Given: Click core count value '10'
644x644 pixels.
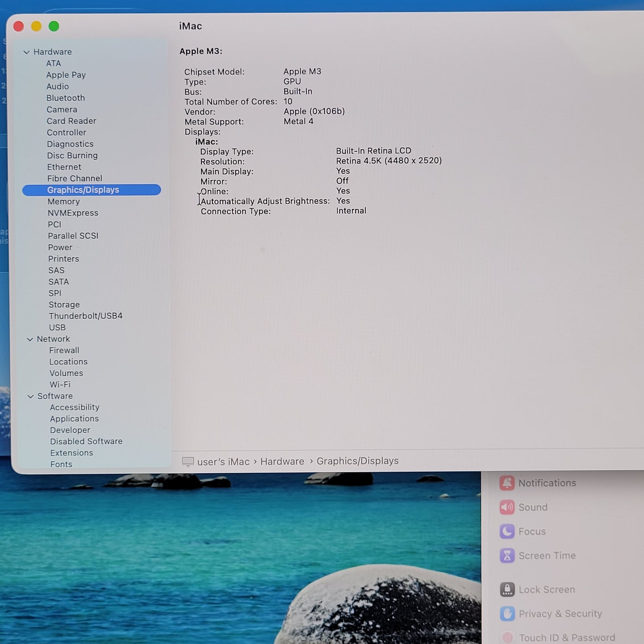Looking at the screenshot, I should pos(288,102).
